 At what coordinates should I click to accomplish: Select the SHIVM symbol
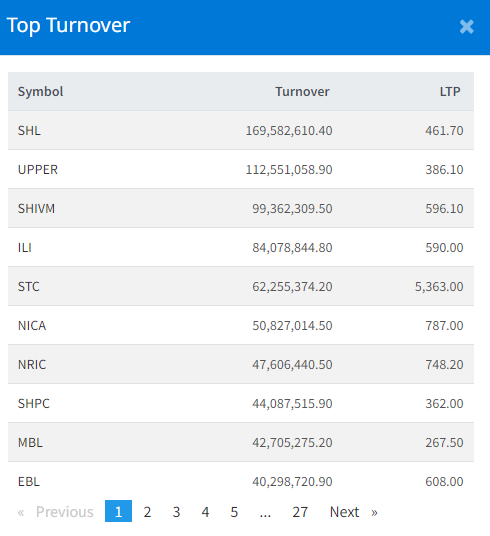[36, 208]
